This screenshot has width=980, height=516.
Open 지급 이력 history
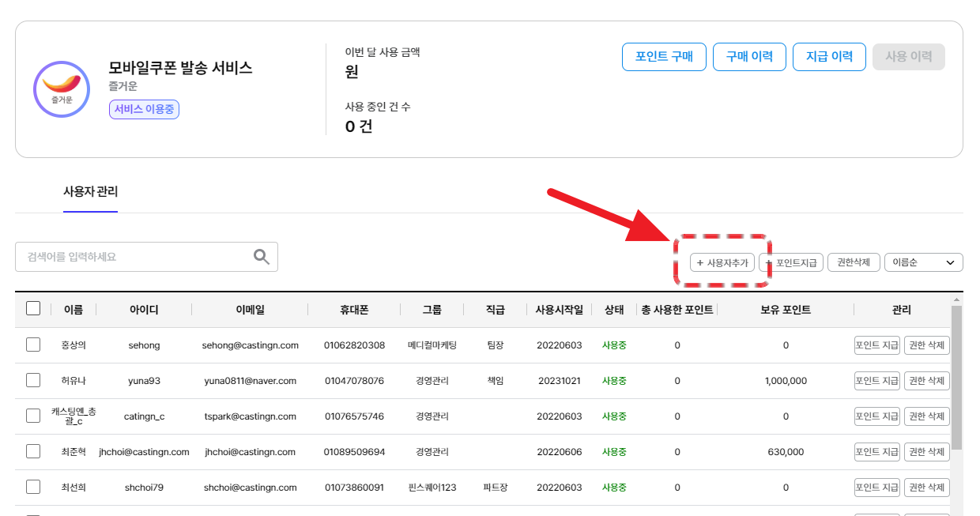(x=829, y=57)
